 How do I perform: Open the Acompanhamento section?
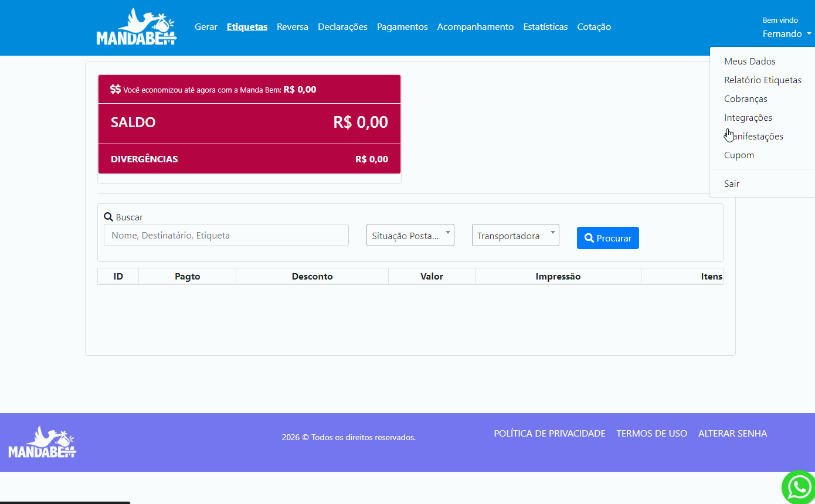475,27
